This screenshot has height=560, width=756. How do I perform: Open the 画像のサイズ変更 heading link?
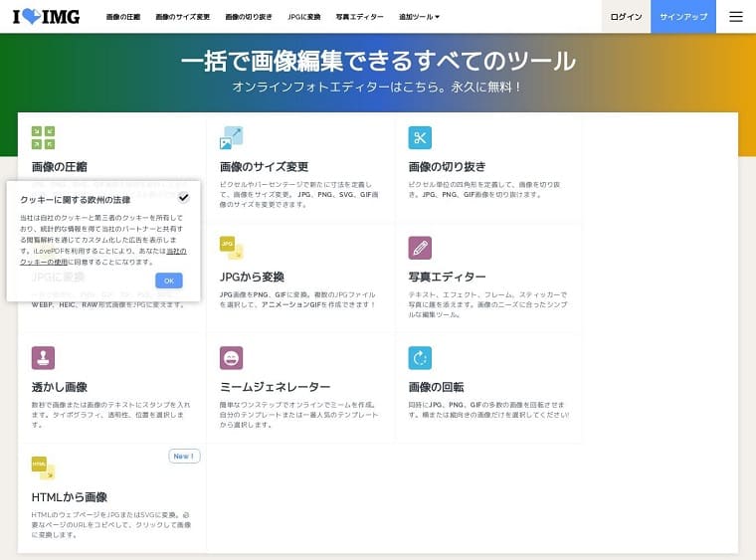point(264,167)
